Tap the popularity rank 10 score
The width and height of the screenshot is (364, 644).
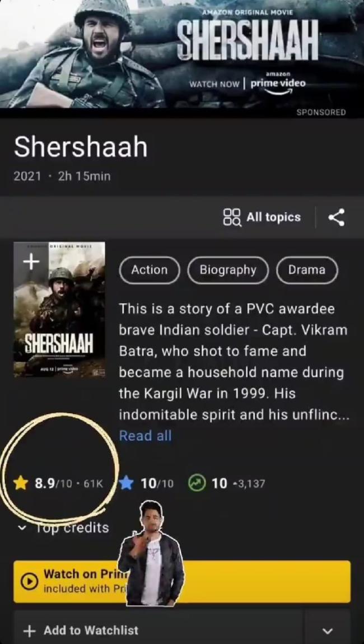[x=220, y=483]
